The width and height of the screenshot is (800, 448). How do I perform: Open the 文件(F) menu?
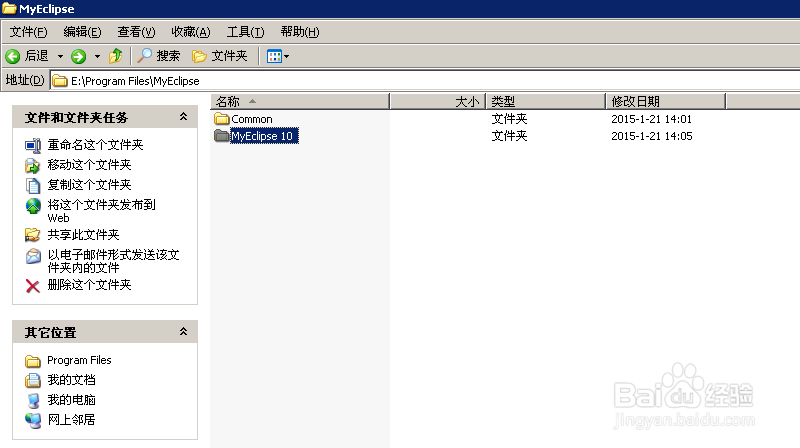(x=29, y=32)
